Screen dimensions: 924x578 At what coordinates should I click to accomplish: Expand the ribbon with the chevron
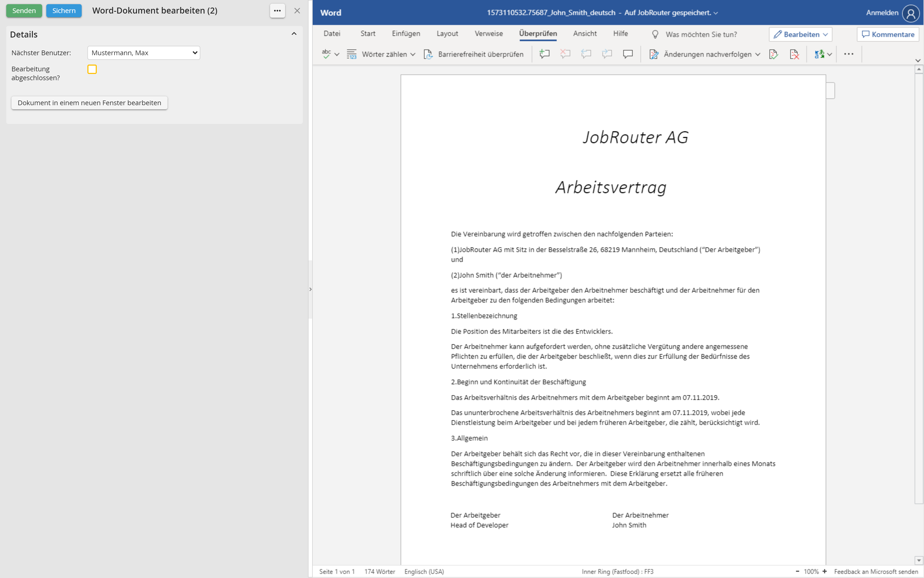click(x=918, y=60)
